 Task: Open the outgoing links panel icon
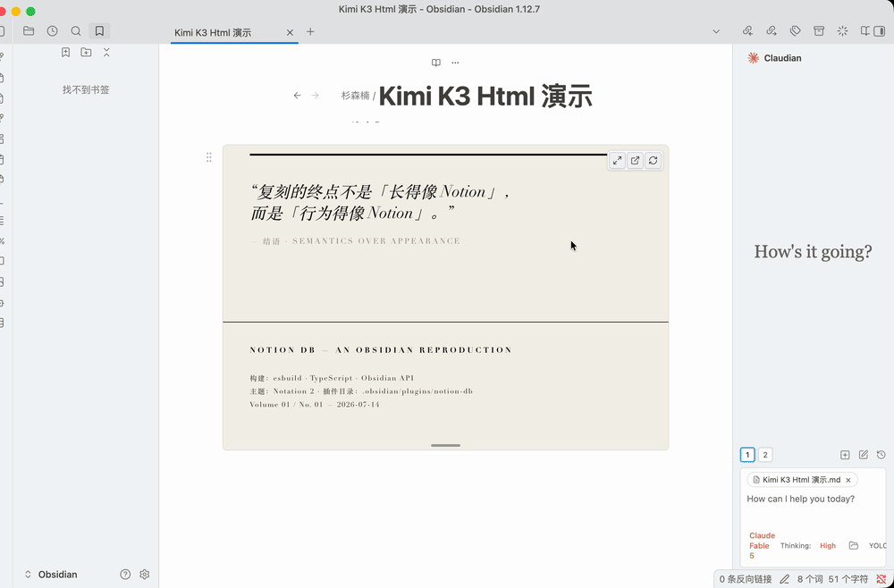click(772, 31)
